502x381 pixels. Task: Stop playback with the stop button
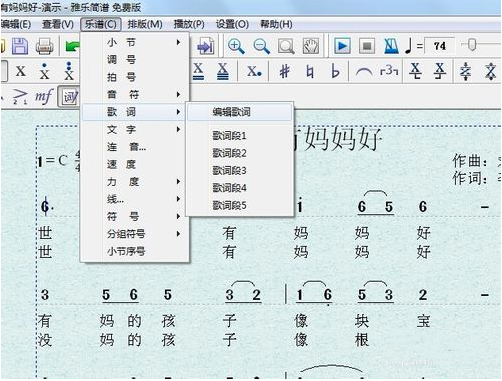[367, 46]
